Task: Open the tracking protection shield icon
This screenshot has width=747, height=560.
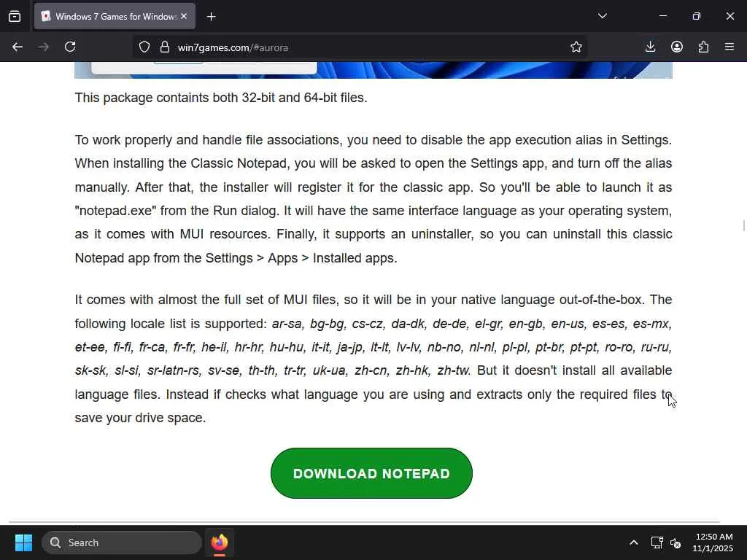Action: [x=144, y=47]
